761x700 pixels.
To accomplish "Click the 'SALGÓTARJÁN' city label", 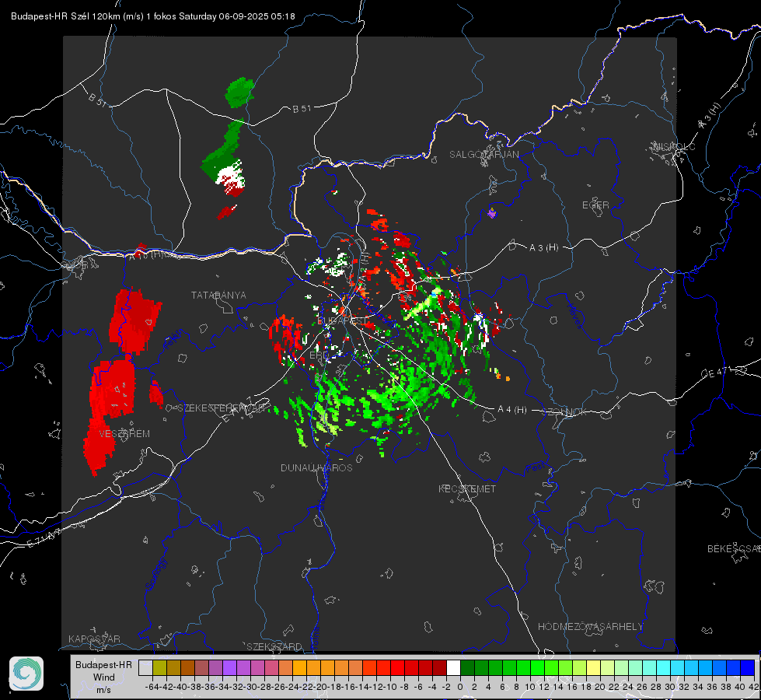I will [483, 155].
